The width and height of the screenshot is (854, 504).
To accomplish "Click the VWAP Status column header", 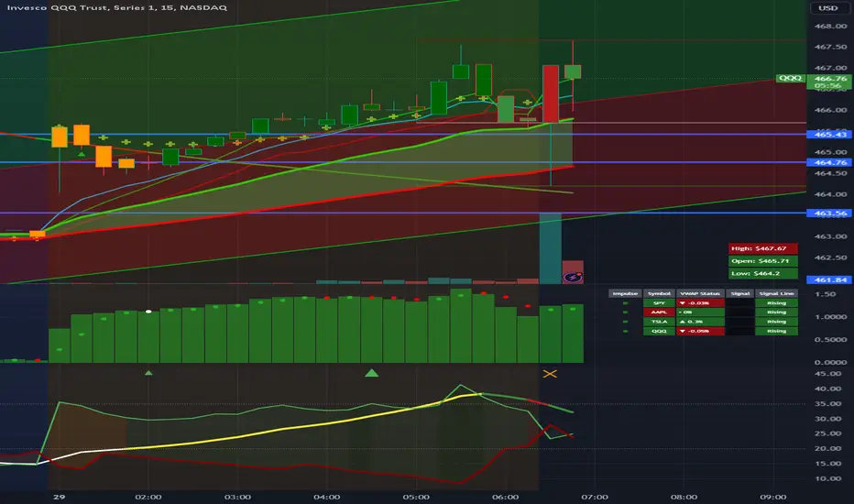I will [700, 293].
